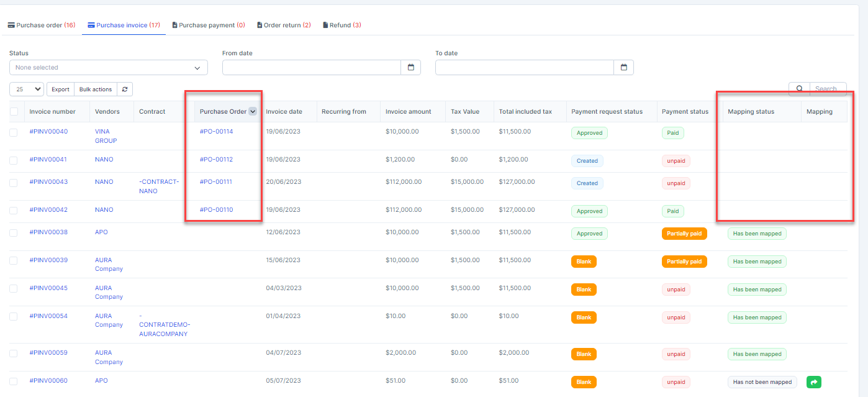
Task: Switch to the Purchase order tab
Action: click(x=42, y=25)
